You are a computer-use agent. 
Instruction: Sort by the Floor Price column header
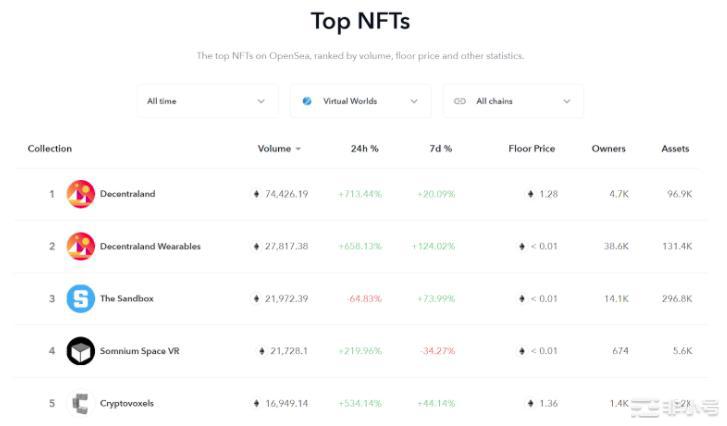point(531,149)
